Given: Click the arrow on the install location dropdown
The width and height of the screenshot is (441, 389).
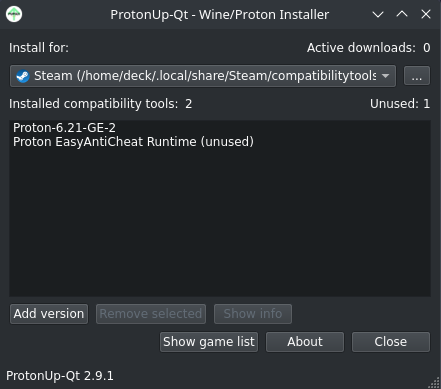Looking at the screenshot, I should (x=385, y=76).
